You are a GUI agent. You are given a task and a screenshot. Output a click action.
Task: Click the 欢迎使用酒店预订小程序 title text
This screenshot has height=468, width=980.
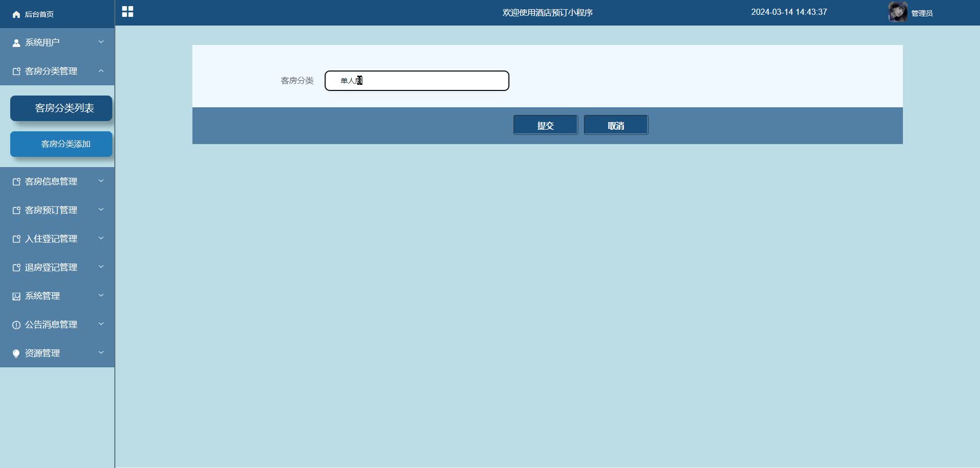click(548, 13)
